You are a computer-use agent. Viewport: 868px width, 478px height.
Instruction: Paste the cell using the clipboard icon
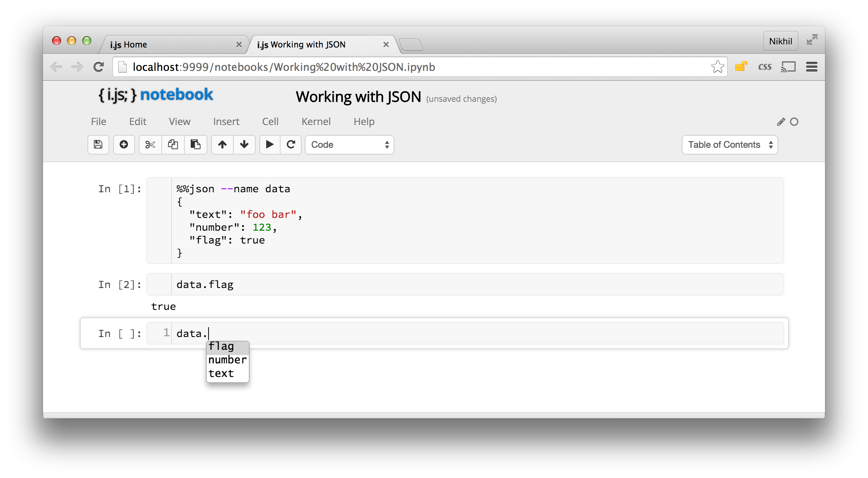pyautogui.click(x=195, y=145)
